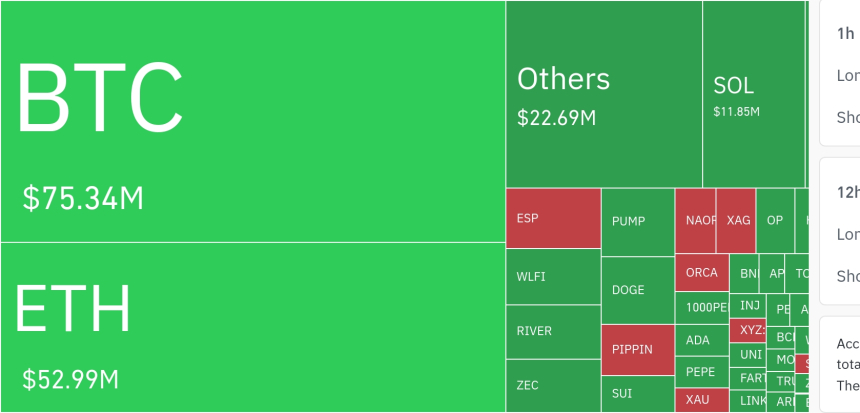This screenshot has width=860, height=413.
Task: Click the red ORCA tile
Action: coord(702,272)
